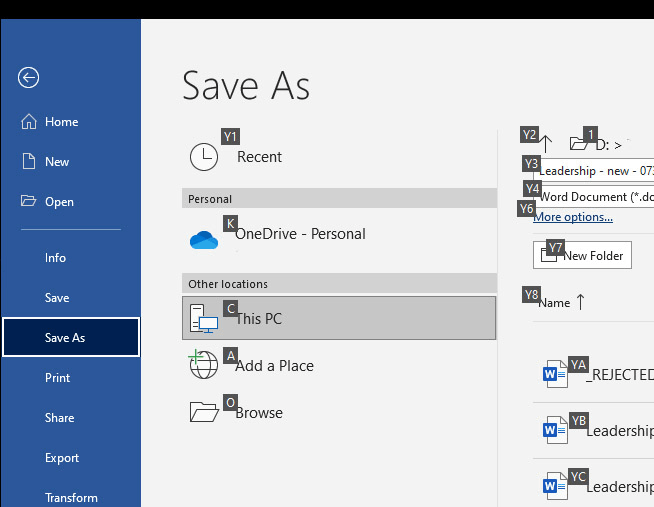
Task: Go up one folder level arrow
Action: click(x=546, y=144)
